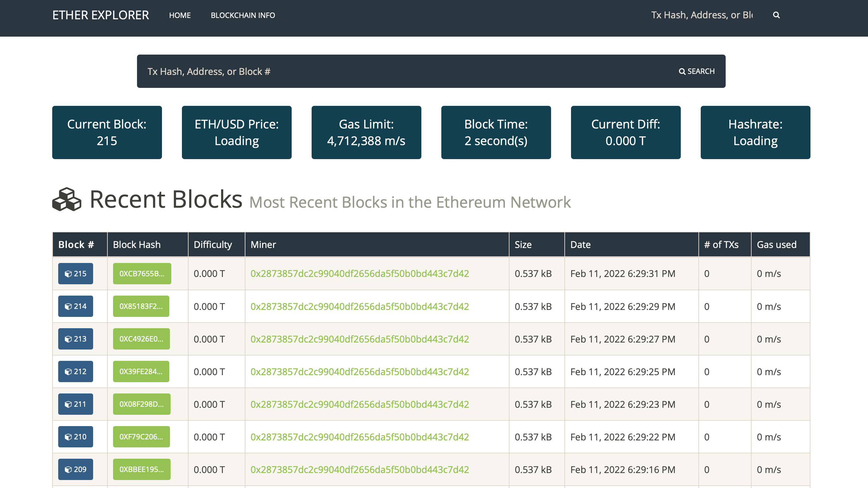
Task: Click the Current Block 215 stat tile
Action: [x=107, y=132]
